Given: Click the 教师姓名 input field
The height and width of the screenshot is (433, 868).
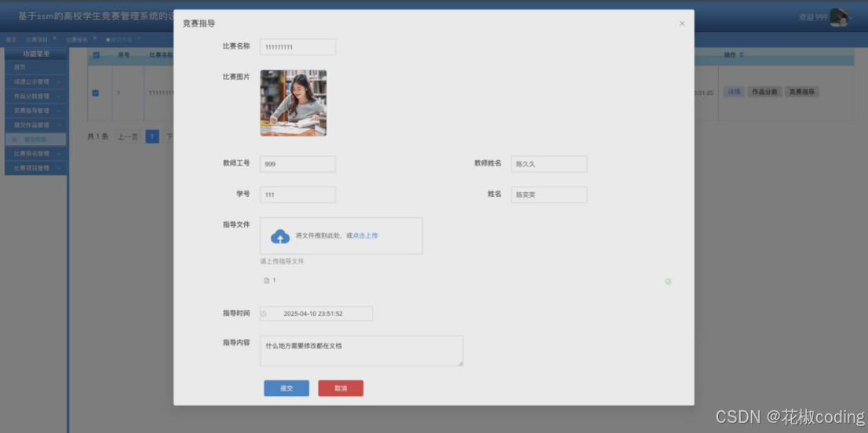Looking at the screenshot, I should click(x=549, y=164).
